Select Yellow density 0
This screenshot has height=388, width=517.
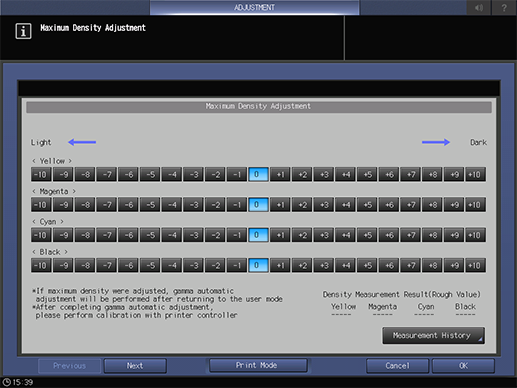tap(258, 174)
